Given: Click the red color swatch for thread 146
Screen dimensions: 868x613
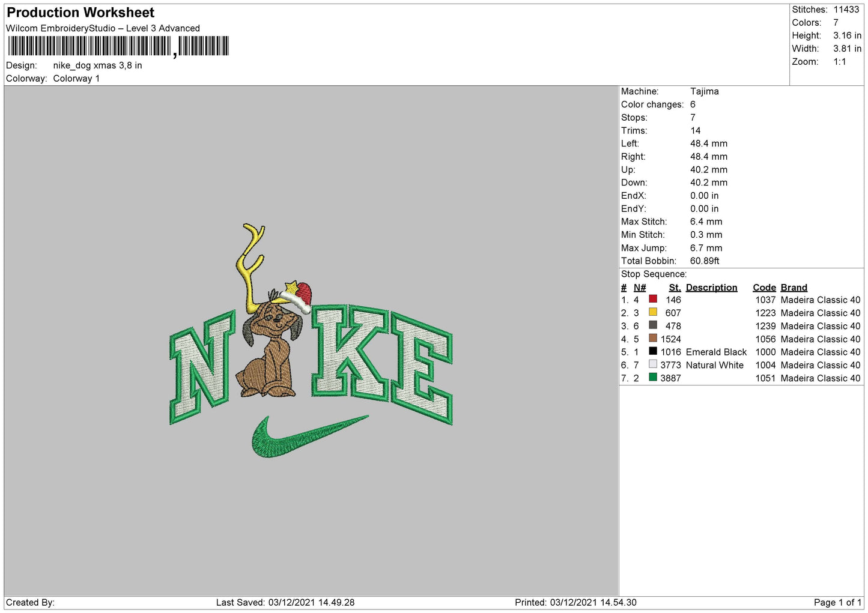Looking at the screenshot, I should [653, 299].
